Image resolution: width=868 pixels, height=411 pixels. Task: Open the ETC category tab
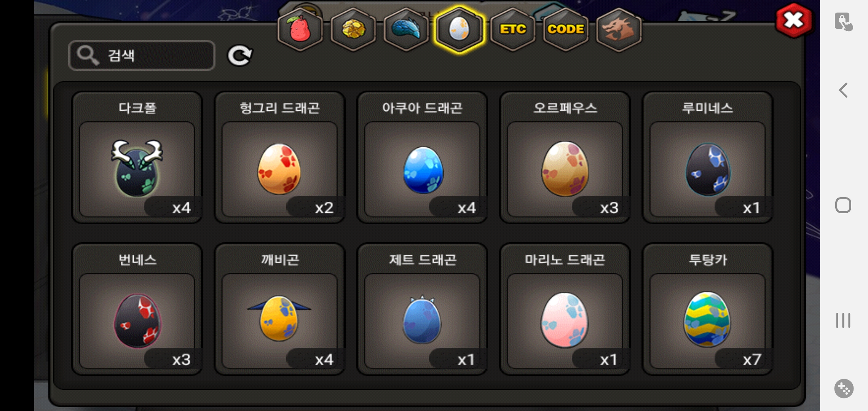point(513,29)
